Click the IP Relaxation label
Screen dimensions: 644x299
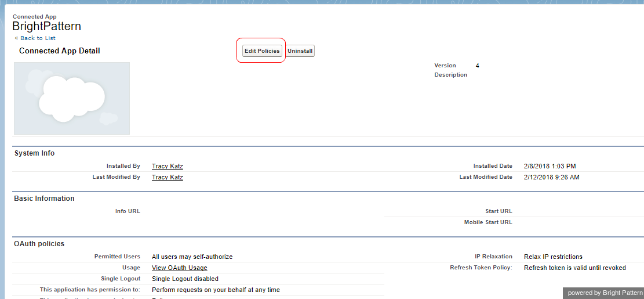click(493, 257)
